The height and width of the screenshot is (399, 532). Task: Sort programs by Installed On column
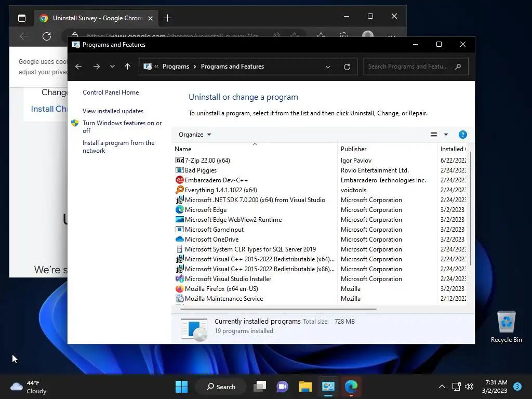(x=453, y=149)
